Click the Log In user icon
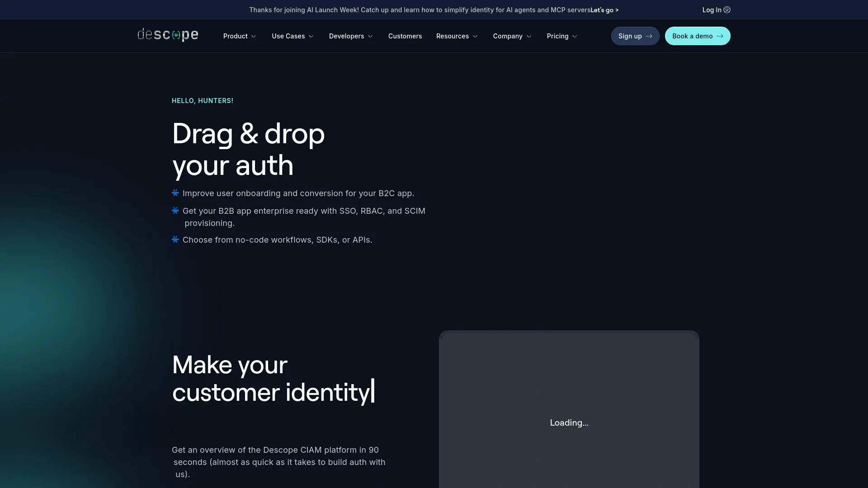868x488 pixels. click(727, 9)
